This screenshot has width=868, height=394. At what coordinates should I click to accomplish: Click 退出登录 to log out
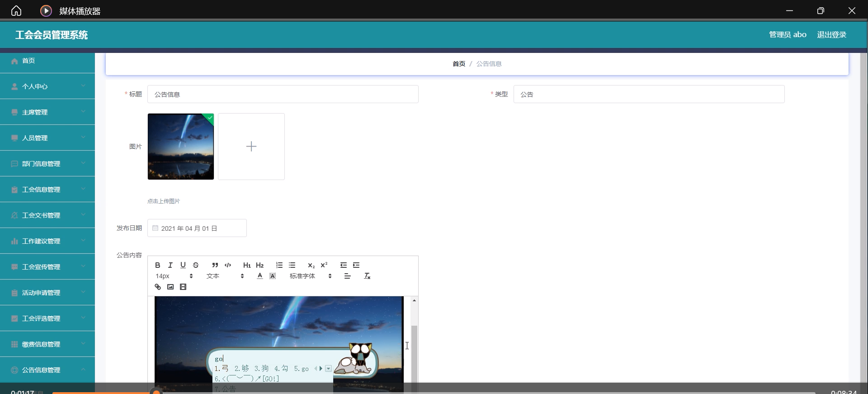point(831,35)
